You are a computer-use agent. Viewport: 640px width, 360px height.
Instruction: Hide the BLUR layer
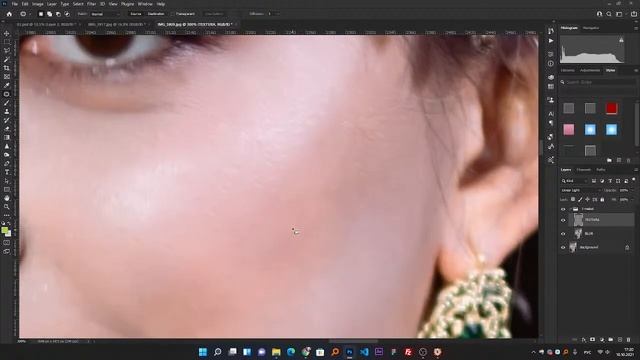tap(563, 234)
